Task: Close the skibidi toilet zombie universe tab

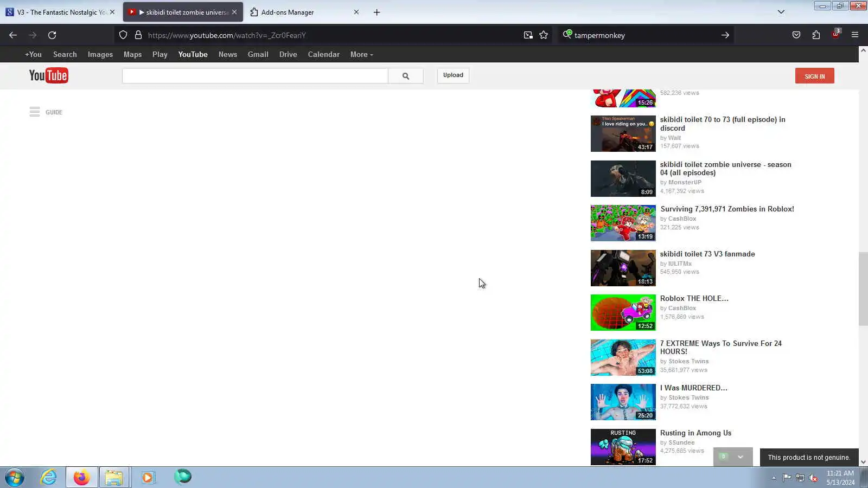Action: [234, 12]
